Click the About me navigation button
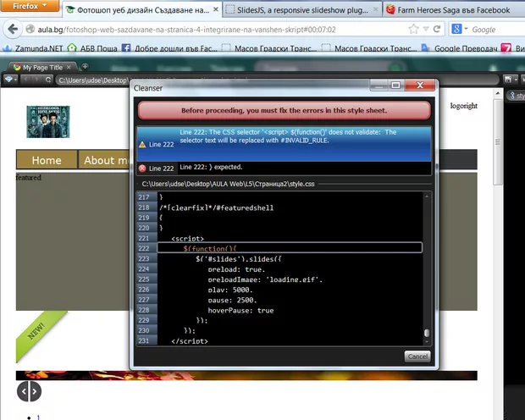The image size is (525, 420). [x=104, y=160]
